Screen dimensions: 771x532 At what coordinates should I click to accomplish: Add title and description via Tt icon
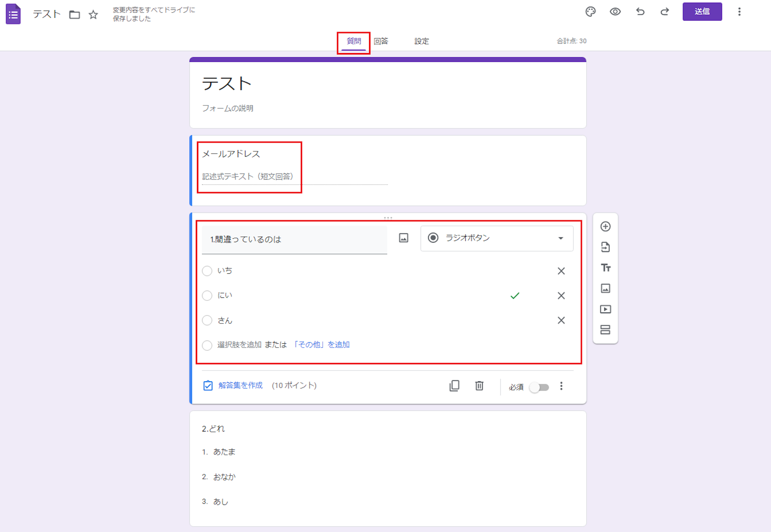tap(605, 268)
